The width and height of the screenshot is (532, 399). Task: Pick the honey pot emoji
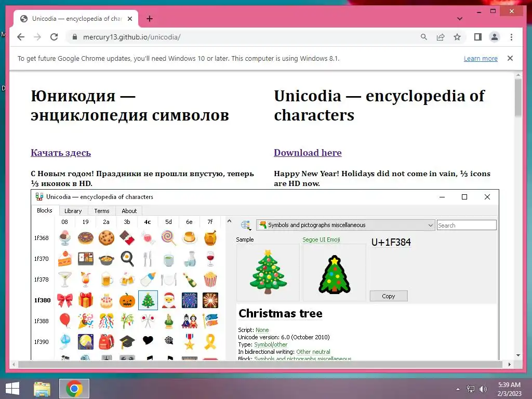click(210, 238)
